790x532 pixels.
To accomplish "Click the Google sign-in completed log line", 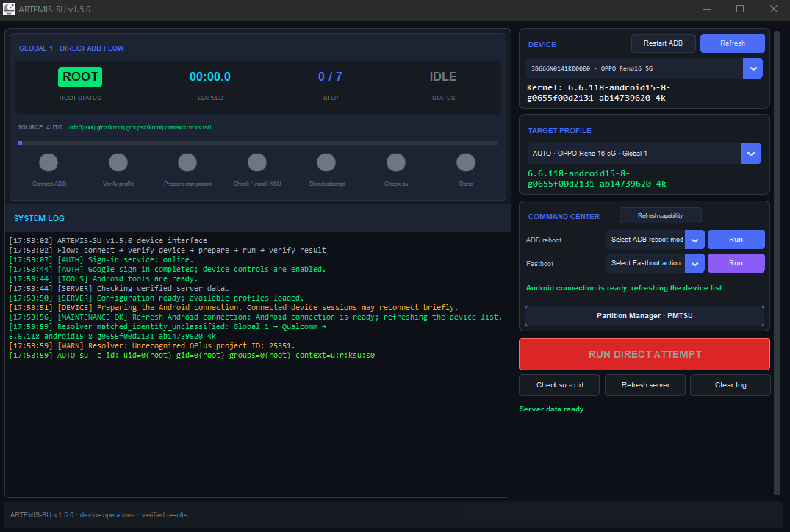I will pos(168,270).
